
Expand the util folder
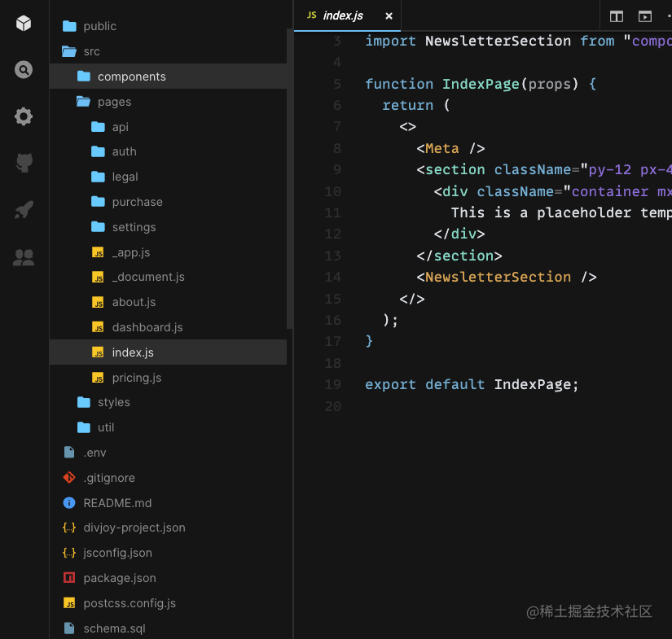[168, 427]
